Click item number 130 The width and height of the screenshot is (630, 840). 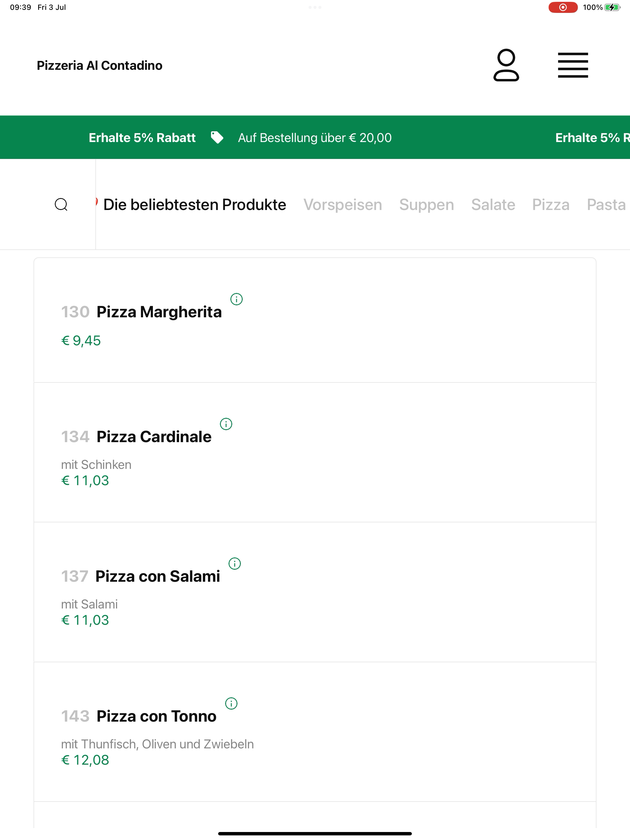[x=75, y=312]
